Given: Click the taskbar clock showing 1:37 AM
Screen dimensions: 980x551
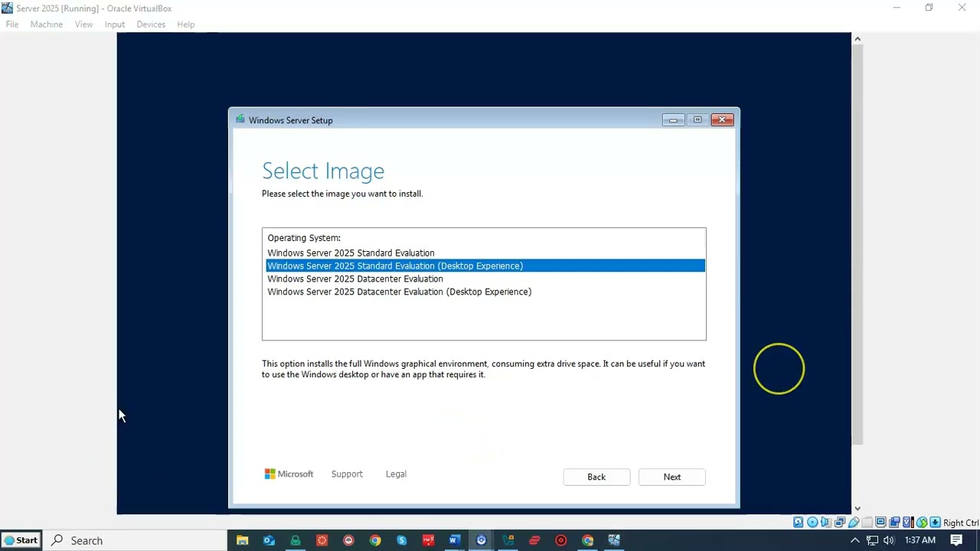Looking at the screenshot, I should 920,540.
